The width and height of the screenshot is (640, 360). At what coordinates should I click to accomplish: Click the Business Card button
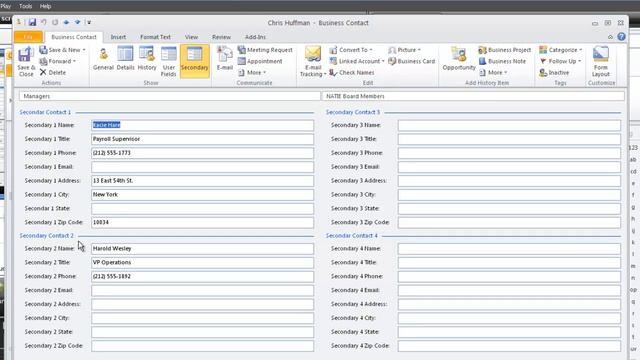point(411,61)
